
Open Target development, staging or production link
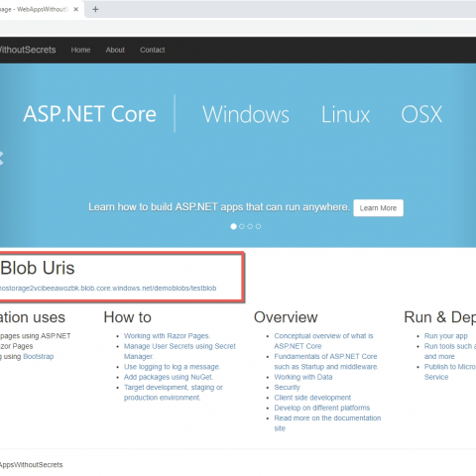click(x=174, y=392)
